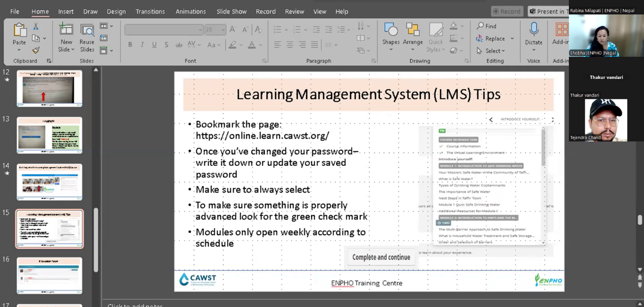Select slide 16 thumbnail
This screenshot has width=644, height=307.
(x=50, y=275)
